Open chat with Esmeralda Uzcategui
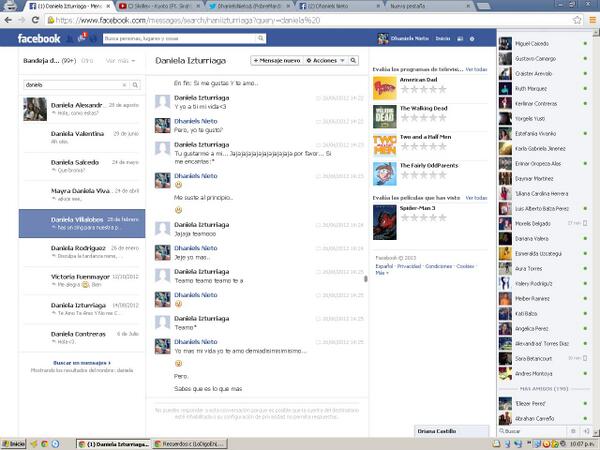Viewport: 600px width, 450px height. tap(543, 254)
